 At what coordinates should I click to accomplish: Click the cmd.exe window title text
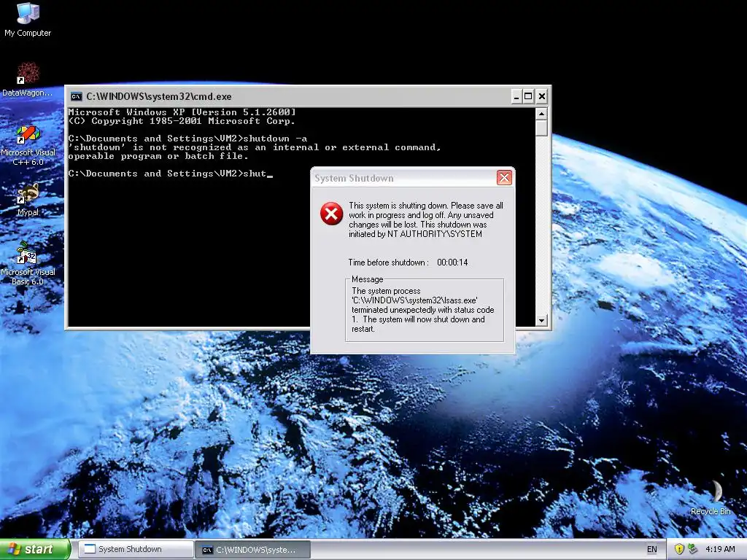pyautogui.click(x=158, y=97)
